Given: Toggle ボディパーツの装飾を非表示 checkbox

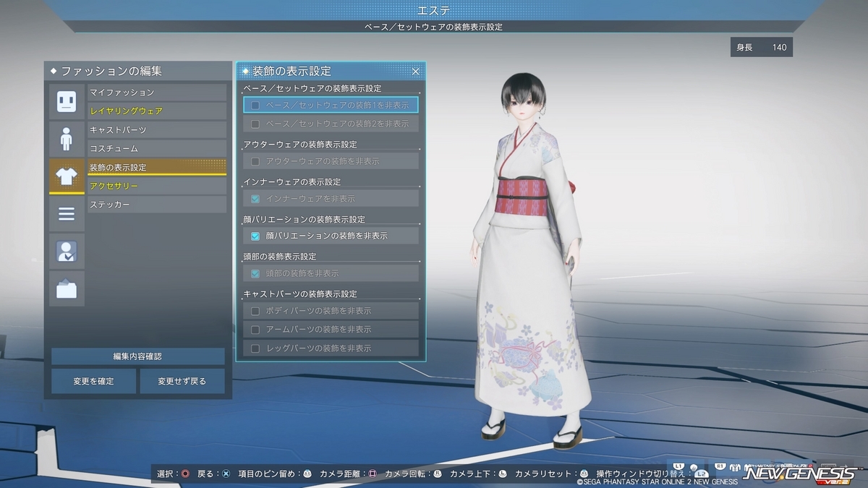Looking at the screenshot, I should [x=255, y=311].
